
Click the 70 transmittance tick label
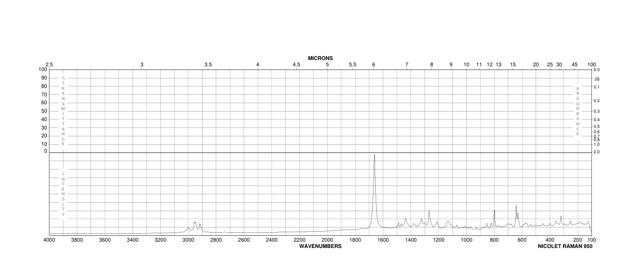pos(43,94)
